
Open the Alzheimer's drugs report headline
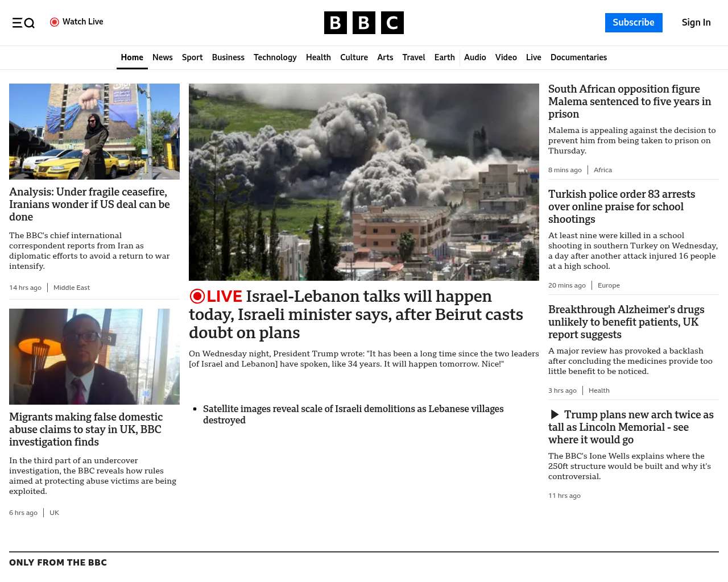coord(626,322)
